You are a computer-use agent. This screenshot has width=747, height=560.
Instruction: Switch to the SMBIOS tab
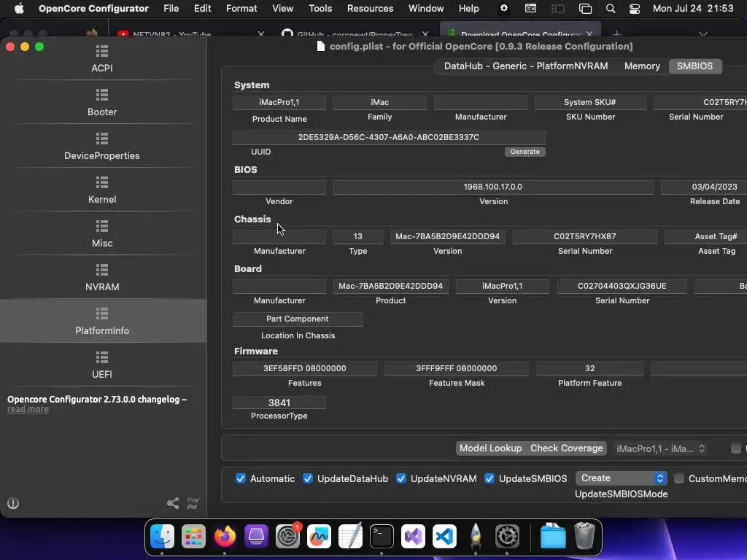coord(694,66)
